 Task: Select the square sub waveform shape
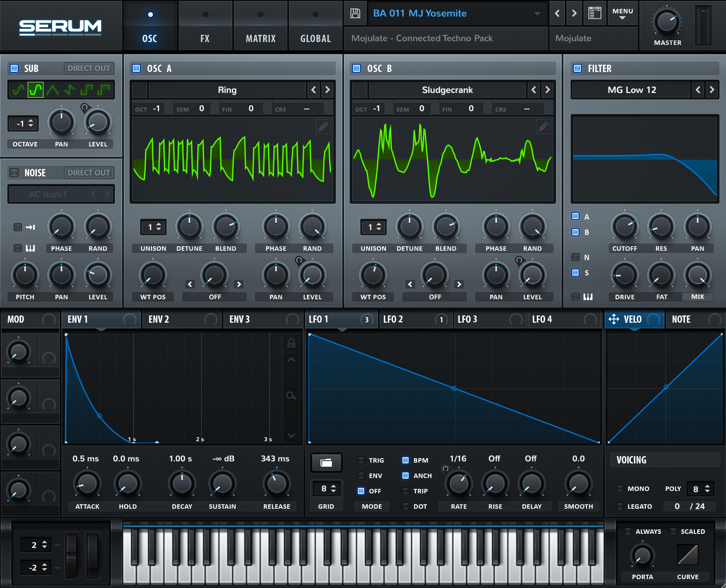[87, 90]
